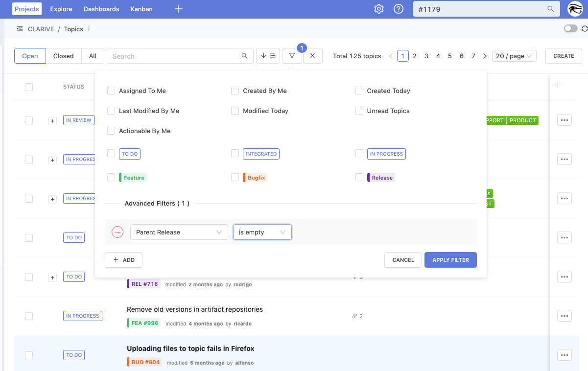The height and width of the screenshot is (371, 588).
Task: Check the Modified Today filter
Action: coord(235,111)
